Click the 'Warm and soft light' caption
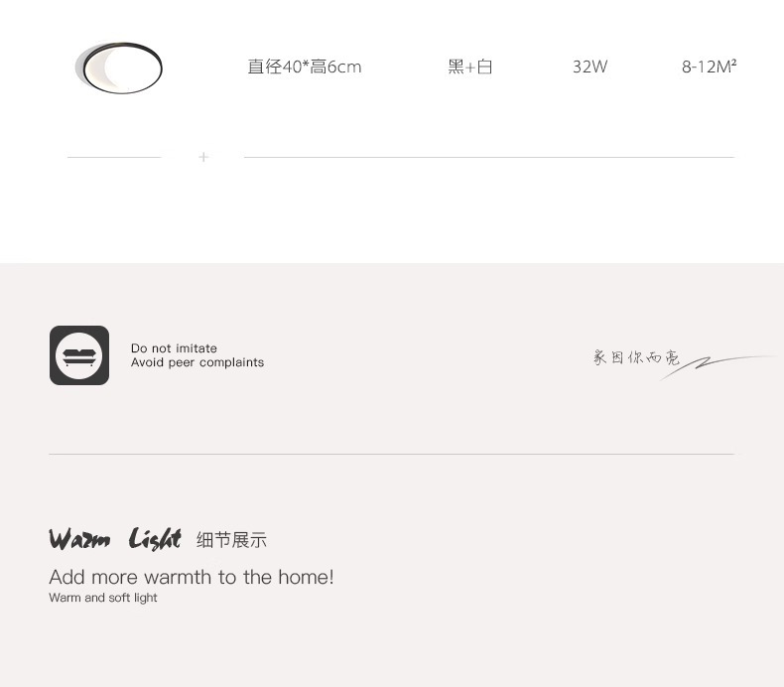The image size is (784, 687). pos(103,598)
